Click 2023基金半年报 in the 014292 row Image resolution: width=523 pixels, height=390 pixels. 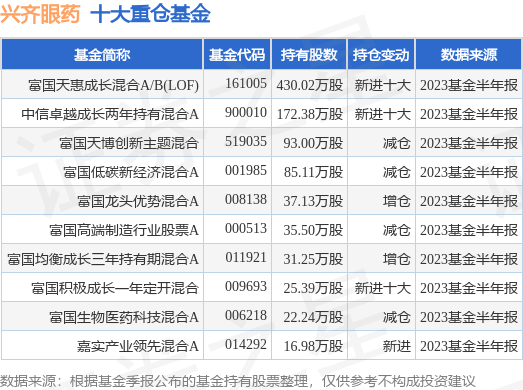[469, 346]
